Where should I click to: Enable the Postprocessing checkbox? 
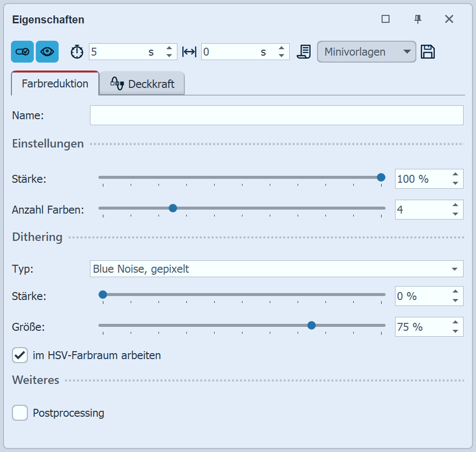20,413
